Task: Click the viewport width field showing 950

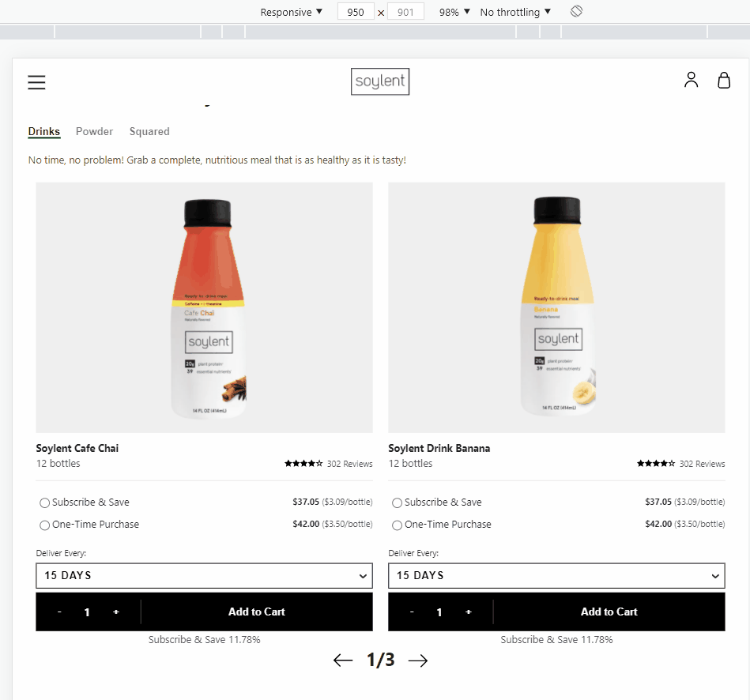Action: pyautogui.click(x=356, y=12)
